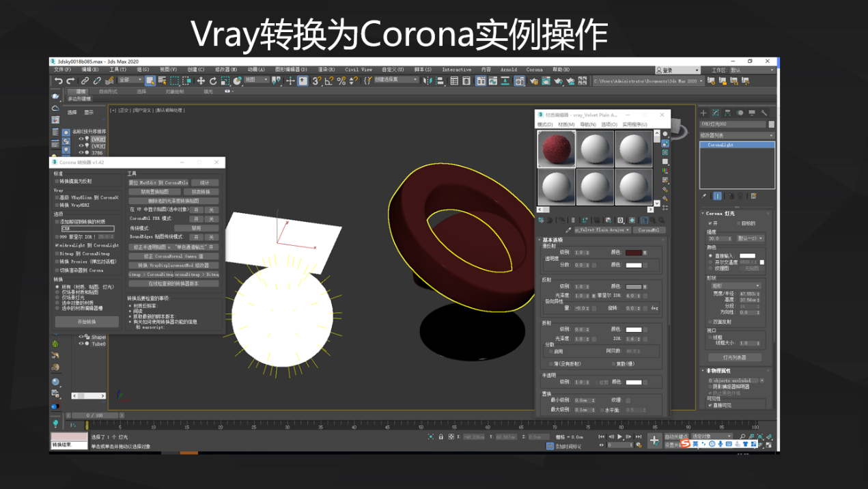Click the dark red diffuse color swatch
The height and width of the screenshot is (489, 868).
[x=633, y=253]
